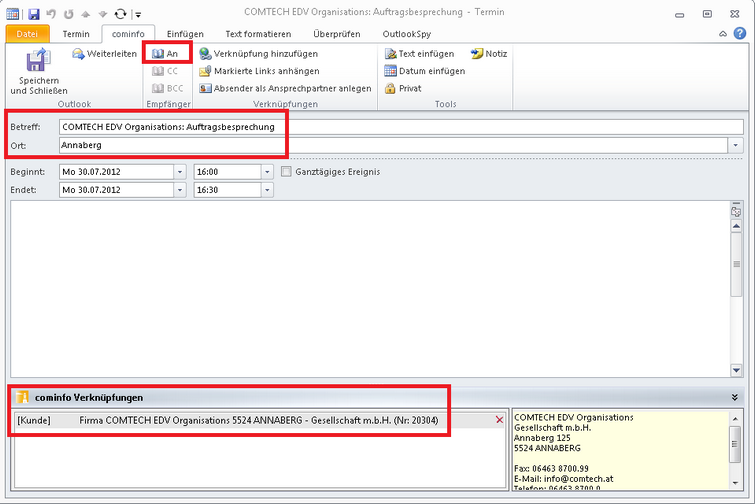Open the Datei tab
The image size is (755, 504).
(x=27, y=34)
